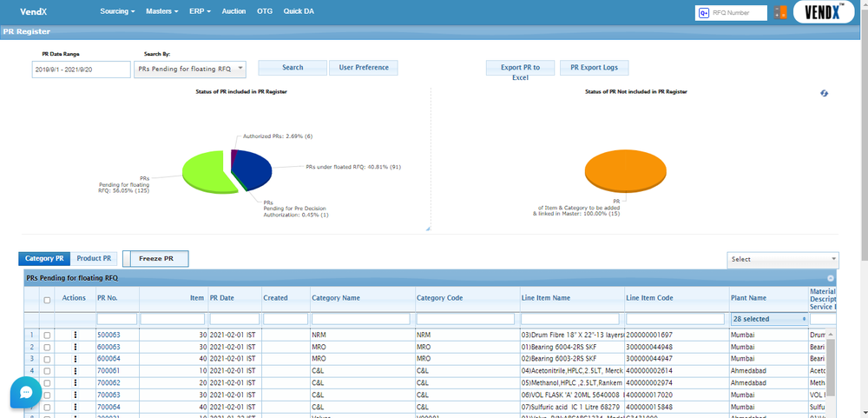Open the Sourcing dropdown menu

[118, 11]
